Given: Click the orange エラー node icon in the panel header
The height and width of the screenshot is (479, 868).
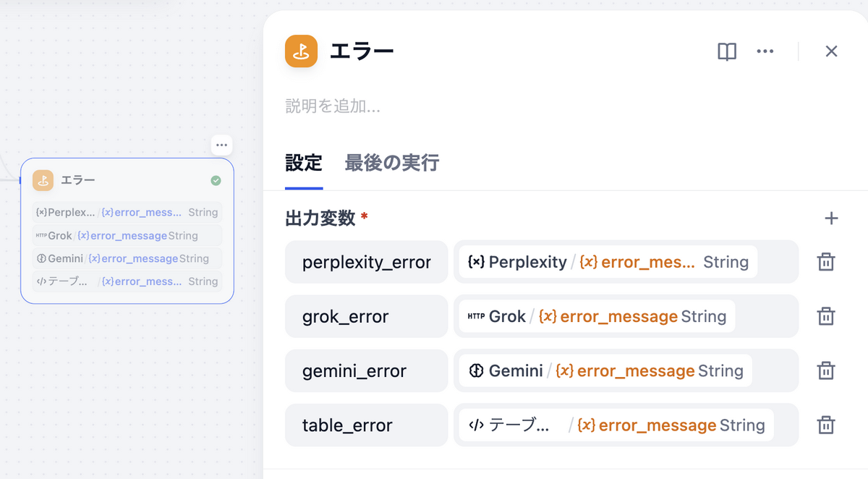Looking at the screenshot, I should pos(301,51).
